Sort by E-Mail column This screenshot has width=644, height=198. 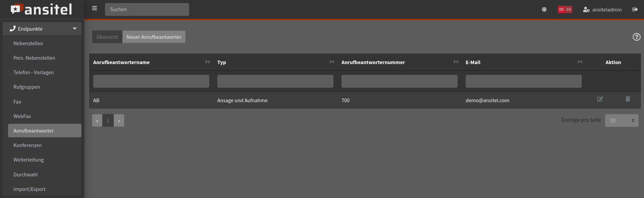(x=580, y=62)
